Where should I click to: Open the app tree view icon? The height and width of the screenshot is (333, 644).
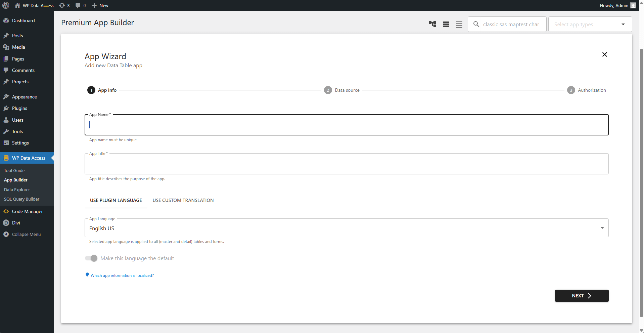click(x=432, y=24)
